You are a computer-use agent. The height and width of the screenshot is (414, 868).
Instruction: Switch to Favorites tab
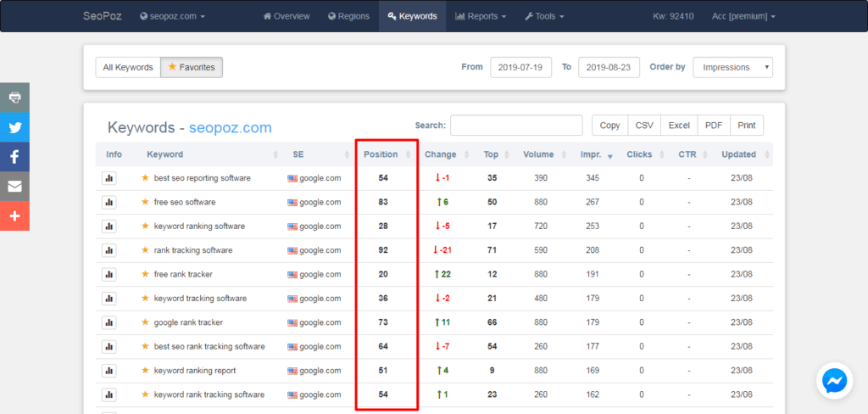point(192,67)
